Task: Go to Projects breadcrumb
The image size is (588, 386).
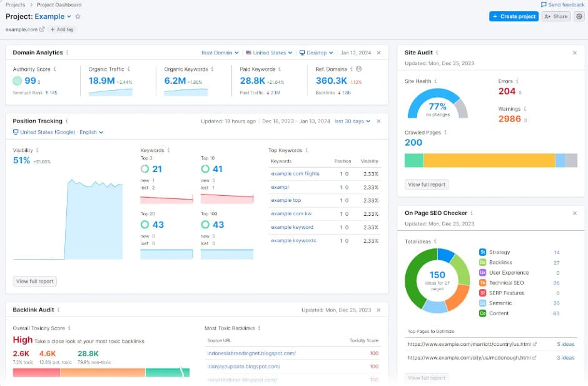Action: tap(15, 5)
